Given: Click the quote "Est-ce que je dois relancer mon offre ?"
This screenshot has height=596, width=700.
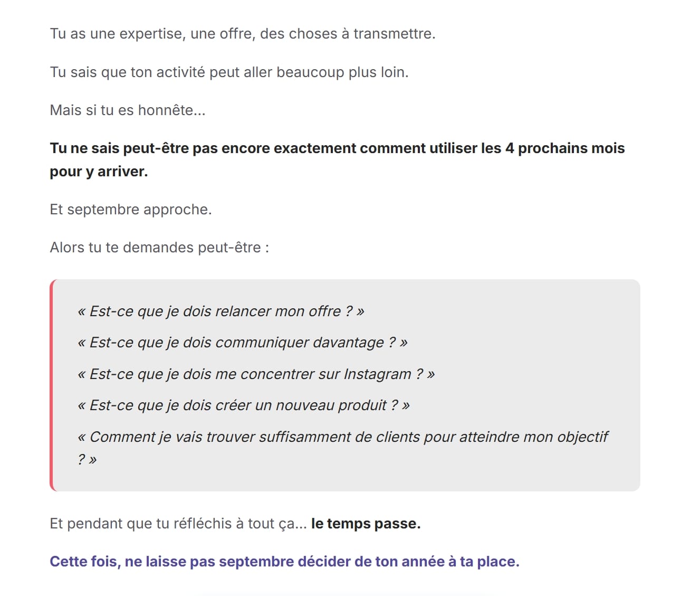Looking at the screenshot, I should [221, 311].
